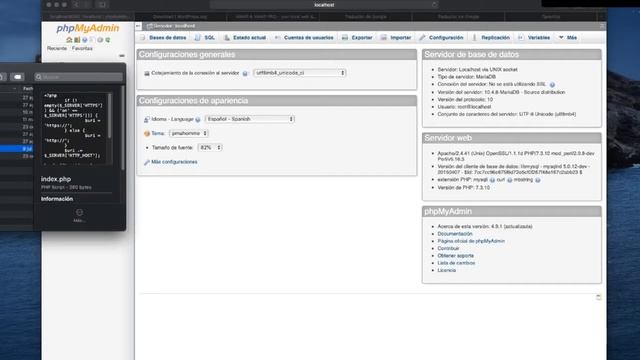Open the Contribuir link
The height and width of the screenshot is (360, 640).
[x=448, y=249]
